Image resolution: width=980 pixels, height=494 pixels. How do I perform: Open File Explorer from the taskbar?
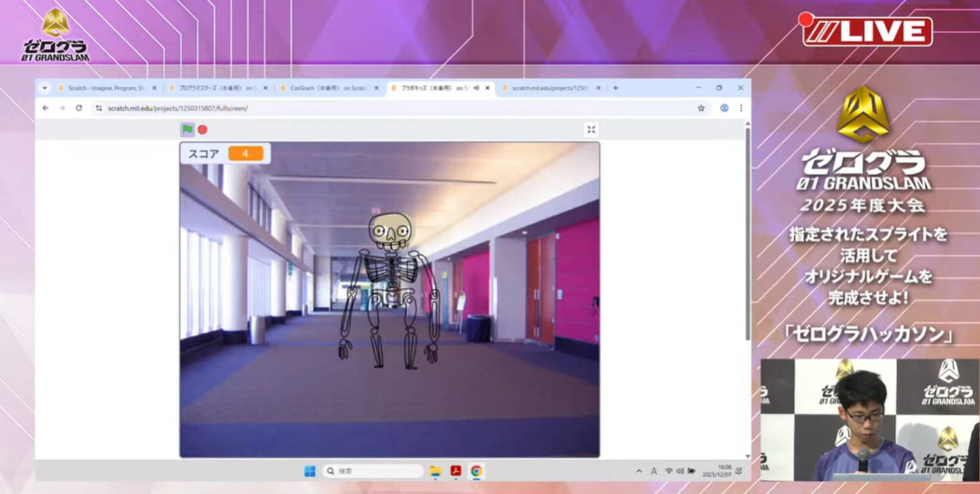tap(435, 471)
